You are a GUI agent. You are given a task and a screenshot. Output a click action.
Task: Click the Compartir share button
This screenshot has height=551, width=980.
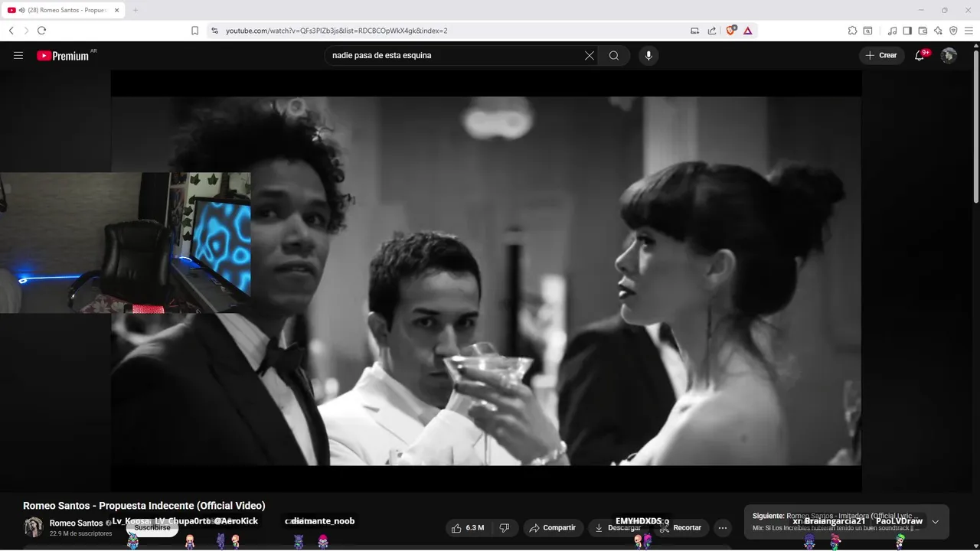[x=553, y=528]
